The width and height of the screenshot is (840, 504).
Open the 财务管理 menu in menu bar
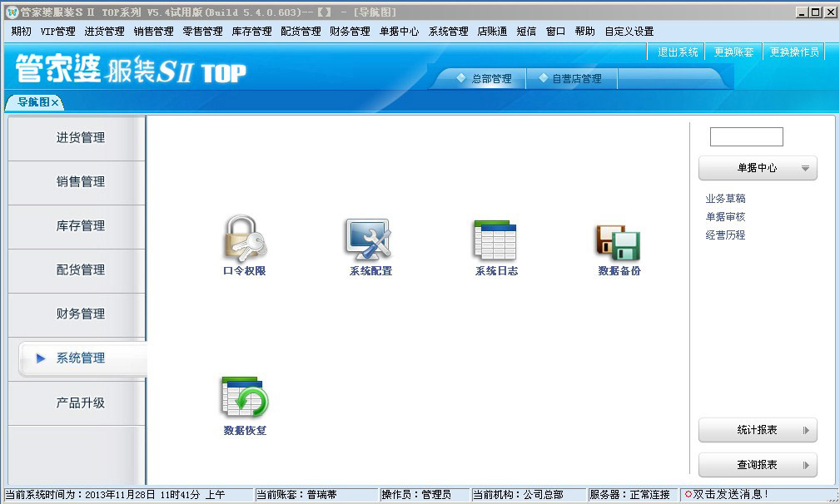pos(350,32)
